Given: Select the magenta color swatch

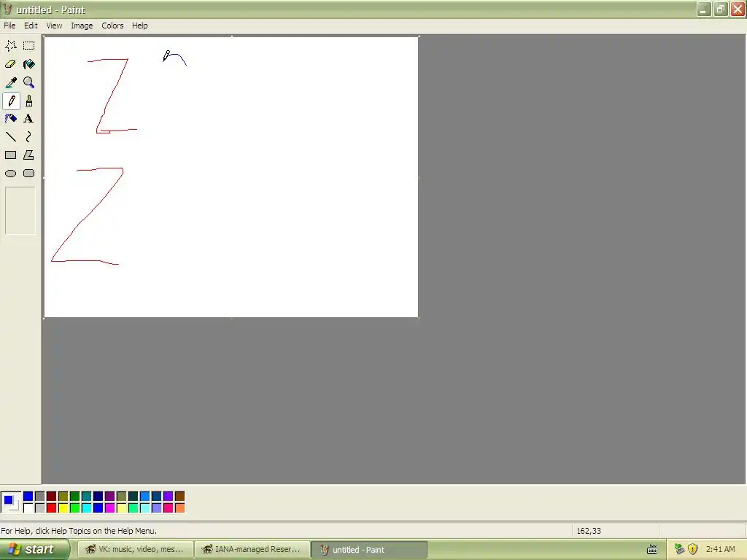Looking at the screenshot, I should [110, 508].
